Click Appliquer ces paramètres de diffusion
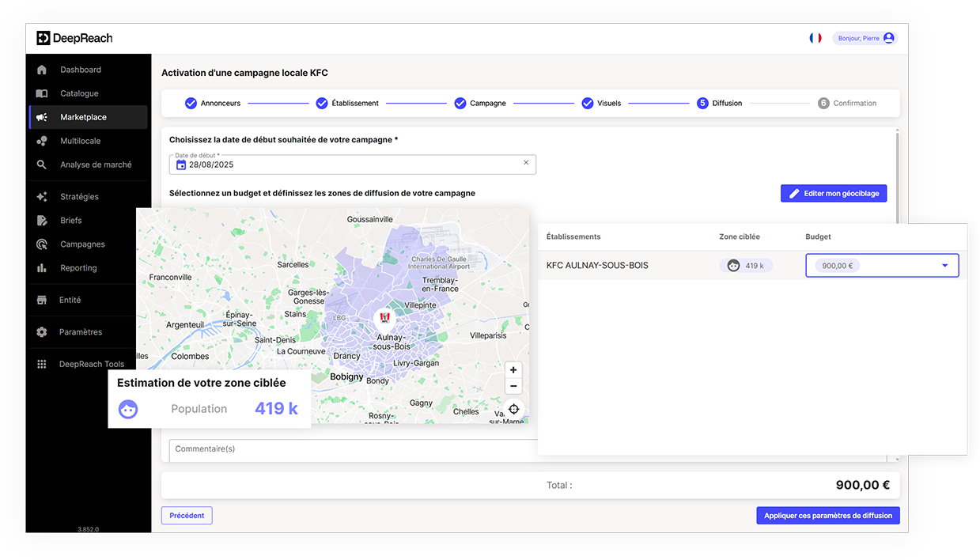The width and height of the screenshot is (980, 560). tap(828, 516)
